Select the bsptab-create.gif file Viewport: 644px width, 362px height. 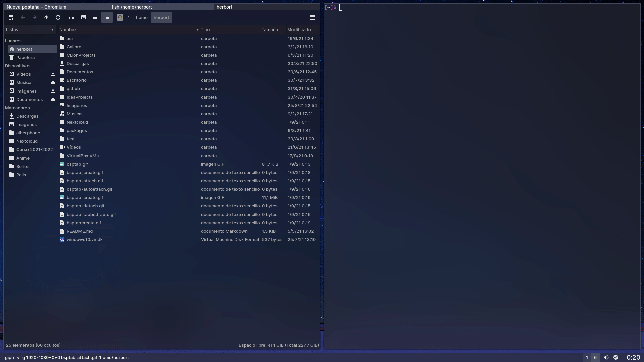pyautogui.click(x=85, y=197)
